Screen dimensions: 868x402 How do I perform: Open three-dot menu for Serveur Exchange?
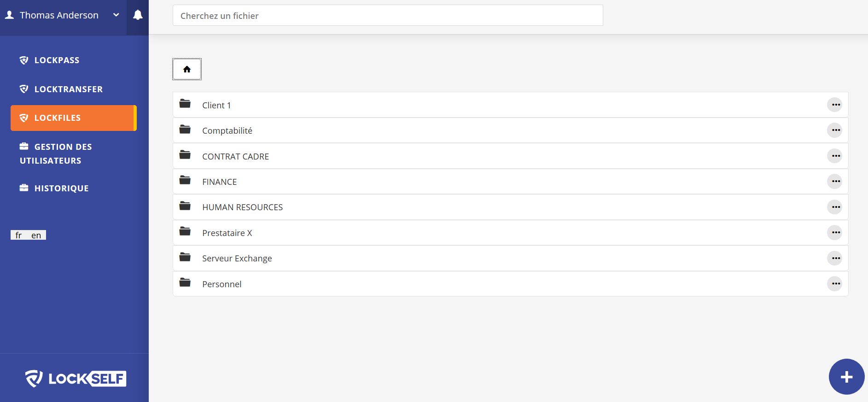point(835,258)
